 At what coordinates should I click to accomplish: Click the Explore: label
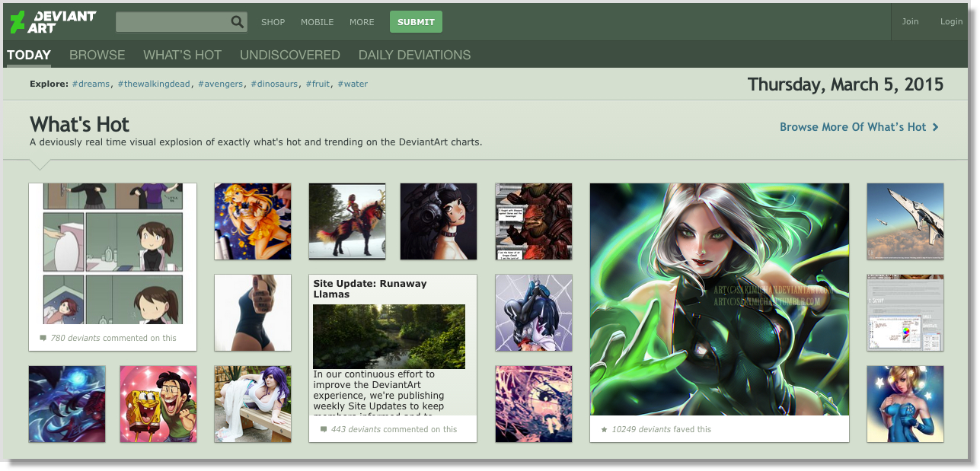click(x=49, y=84)
